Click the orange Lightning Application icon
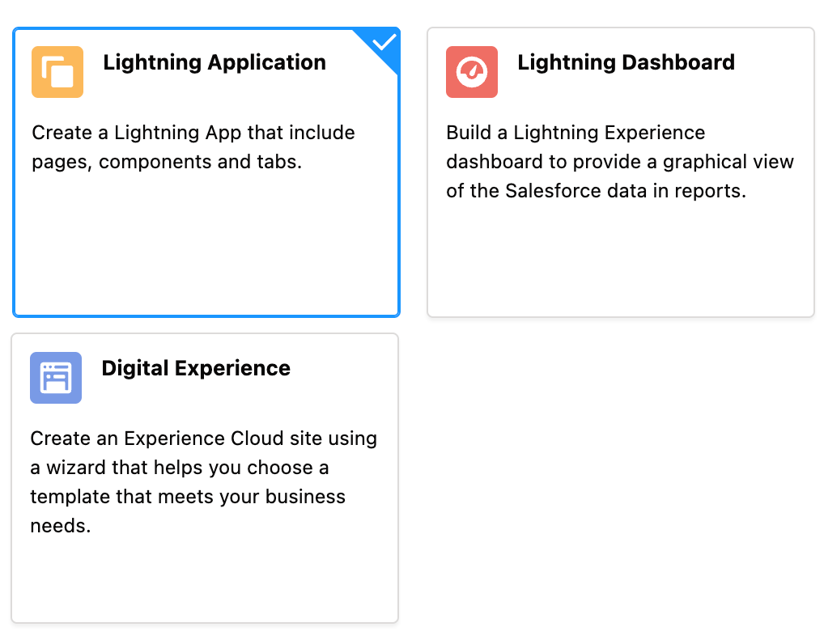 [57, 72]
